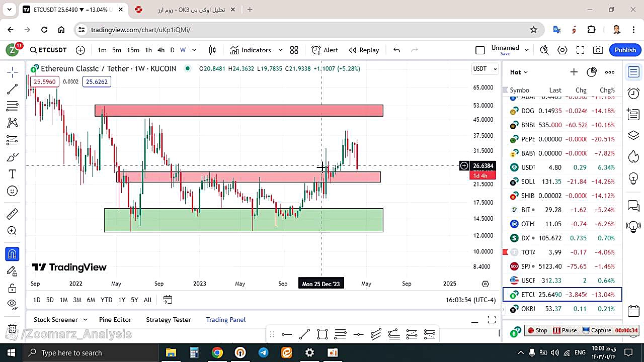Screen dimensions: 644x362
Task: Toggle the layout setup square icon
Action: 480,50
